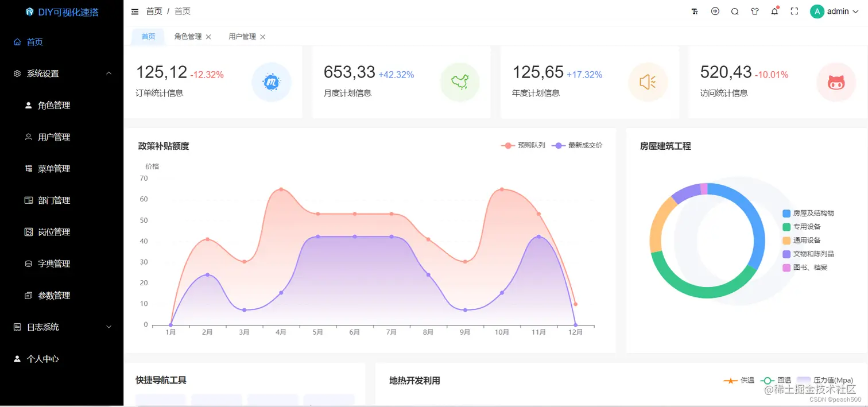Open the search magnifier icon

(x=735, y=11)
